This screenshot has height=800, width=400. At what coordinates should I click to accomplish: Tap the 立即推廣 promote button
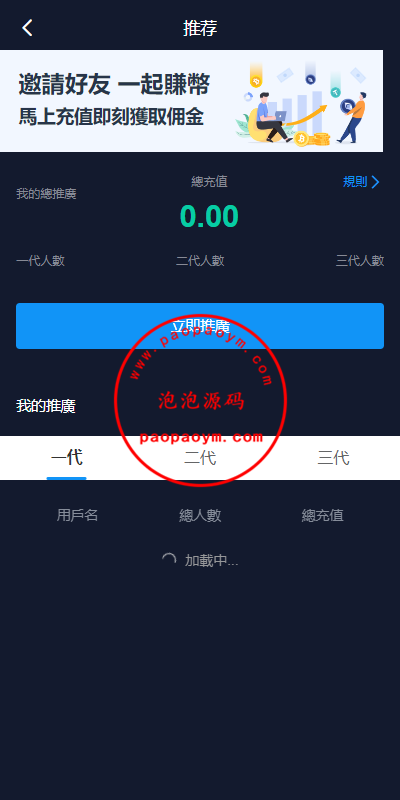200,326
